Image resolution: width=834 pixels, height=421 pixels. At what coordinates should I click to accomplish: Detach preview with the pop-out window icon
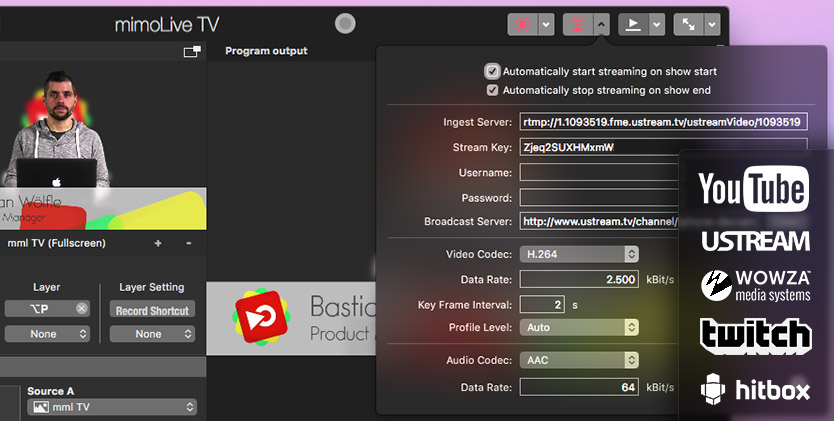192,51
